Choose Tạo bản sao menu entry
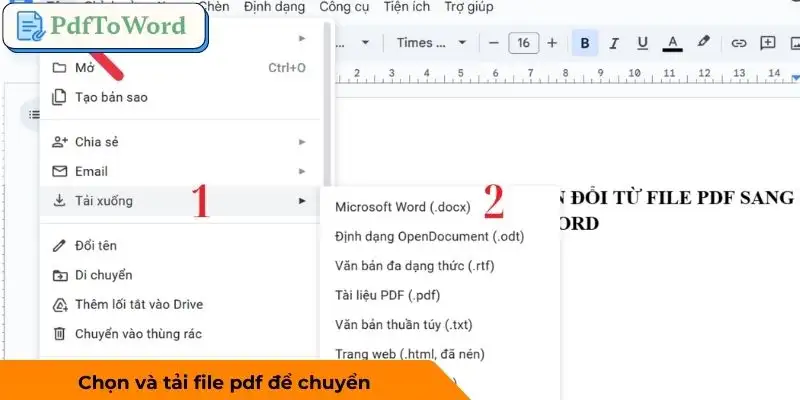Viewport: 800px width, 400px height. point(180,97)
